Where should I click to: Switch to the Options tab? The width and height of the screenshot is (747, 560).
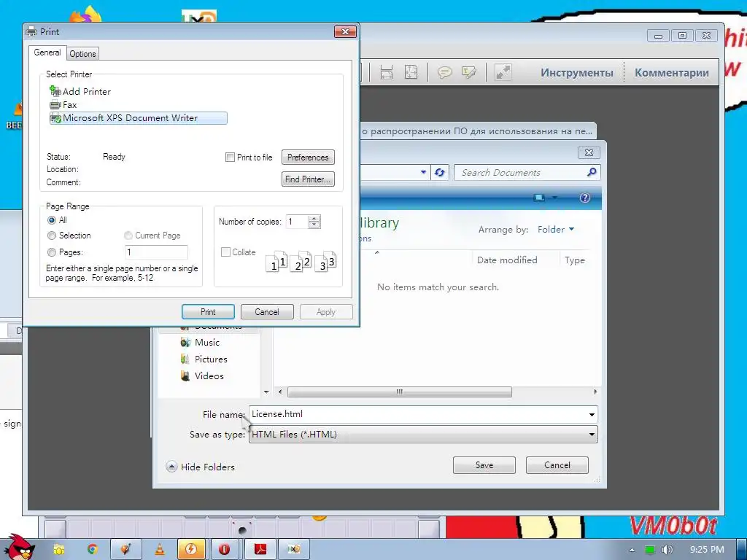[x=82, y=54]
